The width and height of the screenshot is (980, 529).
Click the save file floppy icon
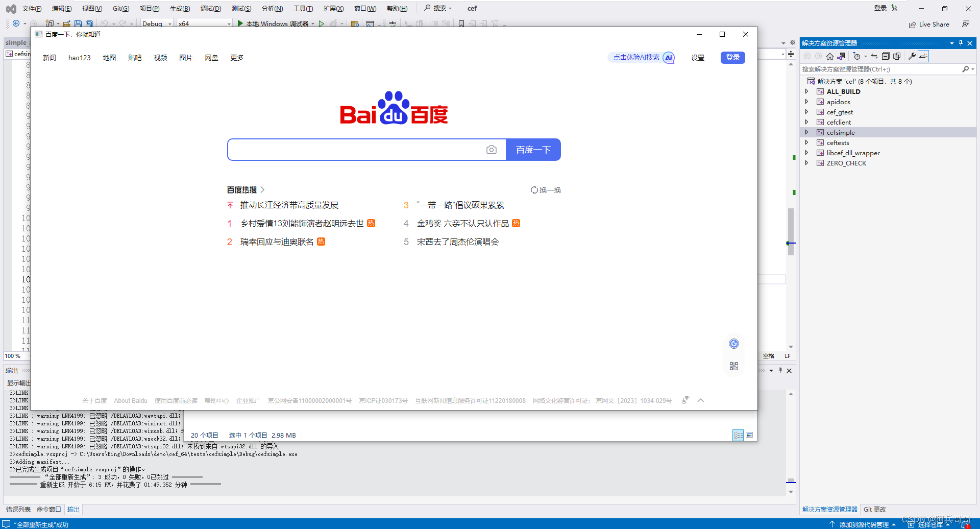click(78, 23)
